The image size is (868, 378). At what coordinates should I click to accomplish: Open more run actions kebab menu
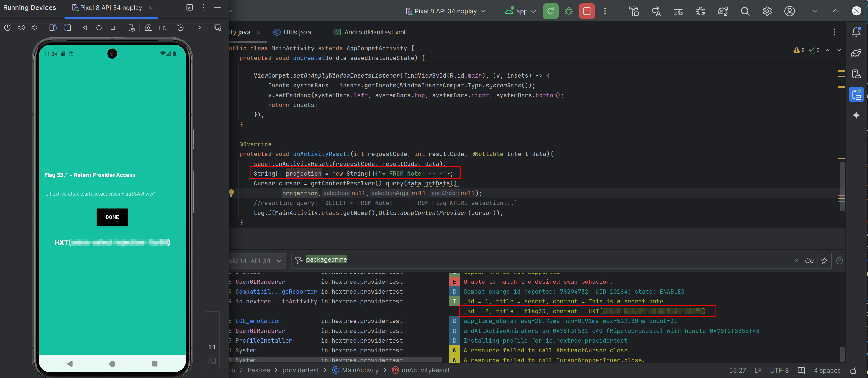pos(605,11)
